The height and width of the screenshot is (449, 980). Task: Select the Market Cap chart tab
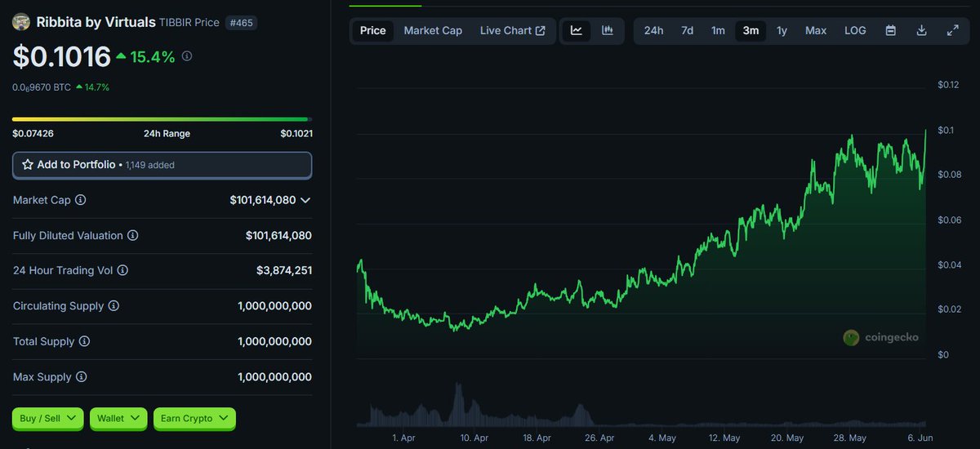coord(433,30)
